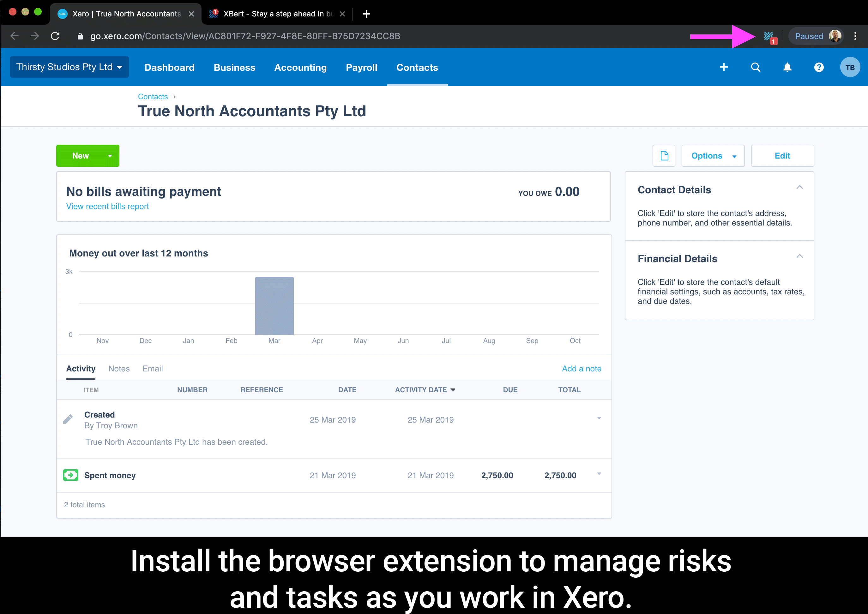868x614 pixels.
Task: Open the View recent bills report link
Action: tap(107, 207)
